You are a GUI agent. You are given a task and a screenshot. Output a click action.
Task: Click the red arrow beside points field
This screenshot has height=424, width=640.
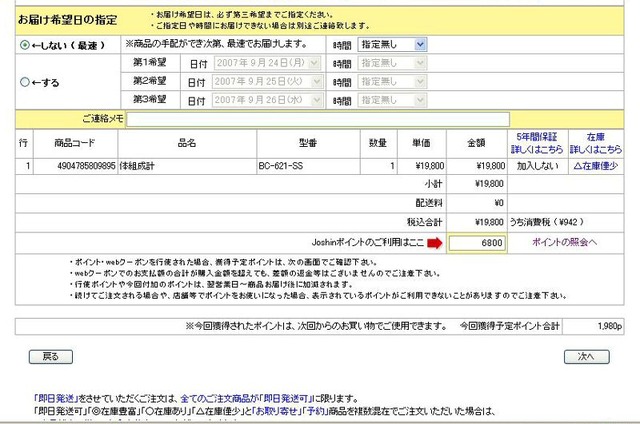tap(434, 243)
